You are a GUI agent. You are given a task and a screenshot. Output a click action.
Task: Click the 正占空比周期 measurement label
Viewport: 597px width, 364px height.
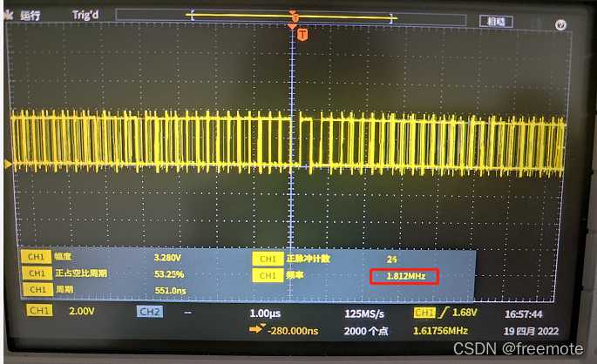81,273
